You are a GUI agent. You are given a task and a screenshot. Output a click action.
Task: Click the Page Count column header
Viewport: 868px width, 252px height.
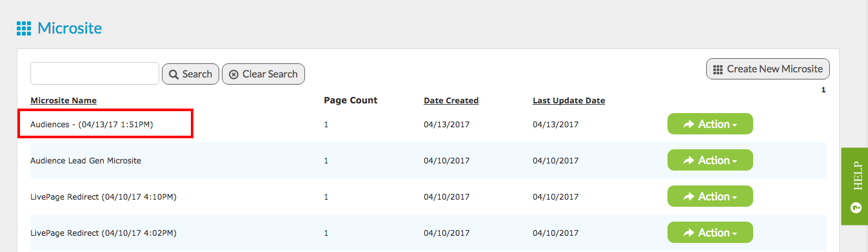351,100
